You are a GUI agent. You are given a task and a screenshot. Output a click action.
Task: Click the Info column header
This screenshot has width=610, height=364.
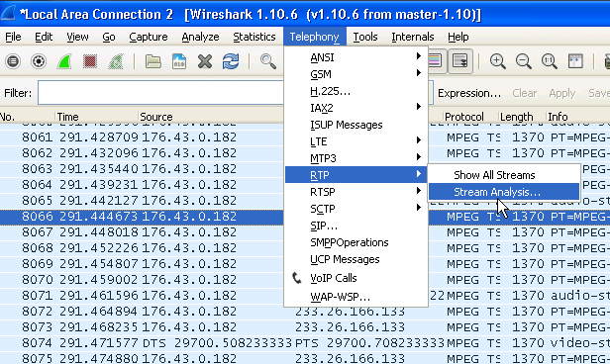(577, 116)
